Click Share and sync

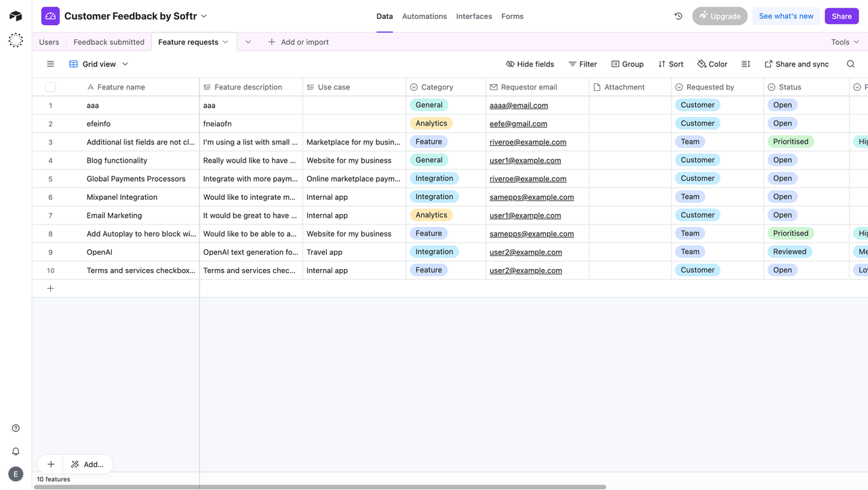point(797,64)
